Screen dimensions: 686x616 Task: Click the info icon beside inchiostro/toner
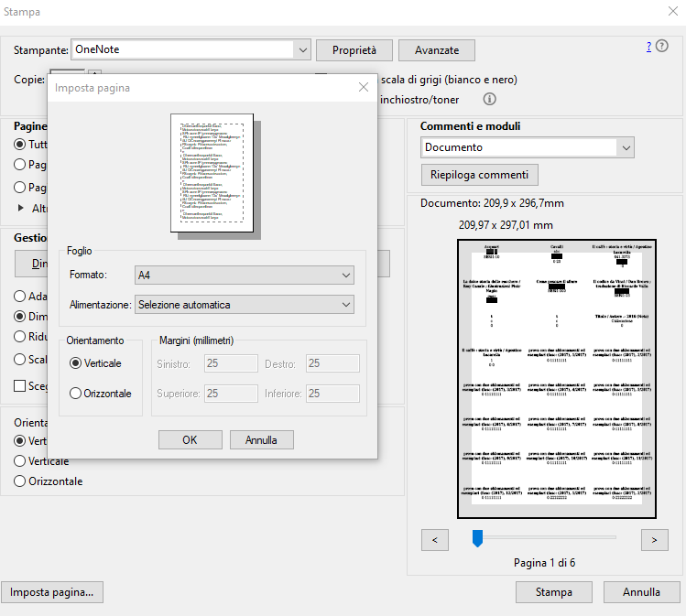click(x=489, y=99)
